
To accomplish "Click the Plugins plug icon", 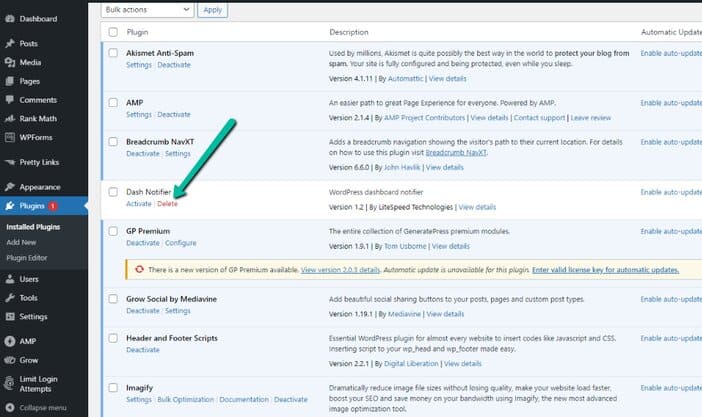I will point(10,206).
